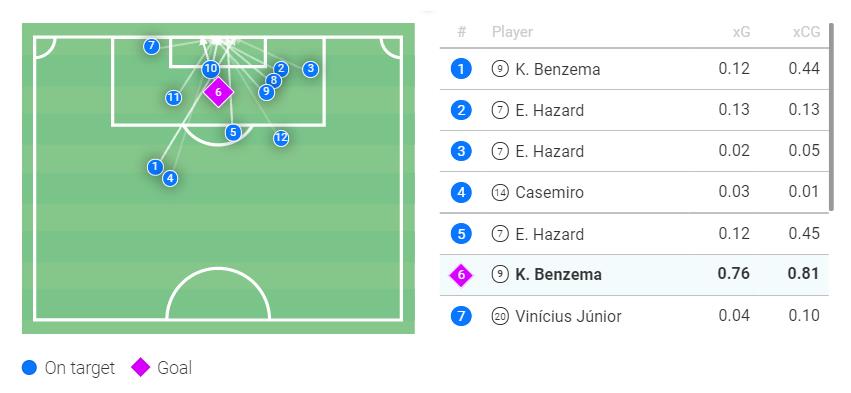Select K. Benzema goal row with 0.76 xG
Screen dimensions: 851x393
coord(634,275)
